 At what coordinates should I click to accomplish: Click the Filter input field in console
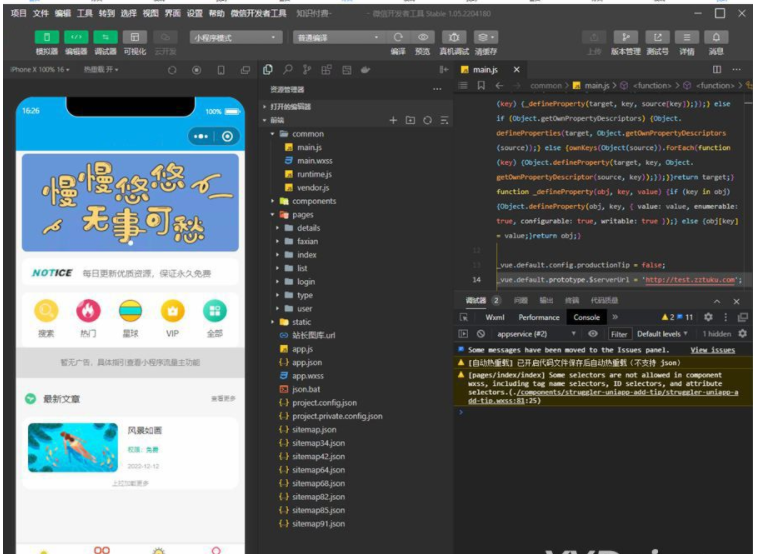619,334
